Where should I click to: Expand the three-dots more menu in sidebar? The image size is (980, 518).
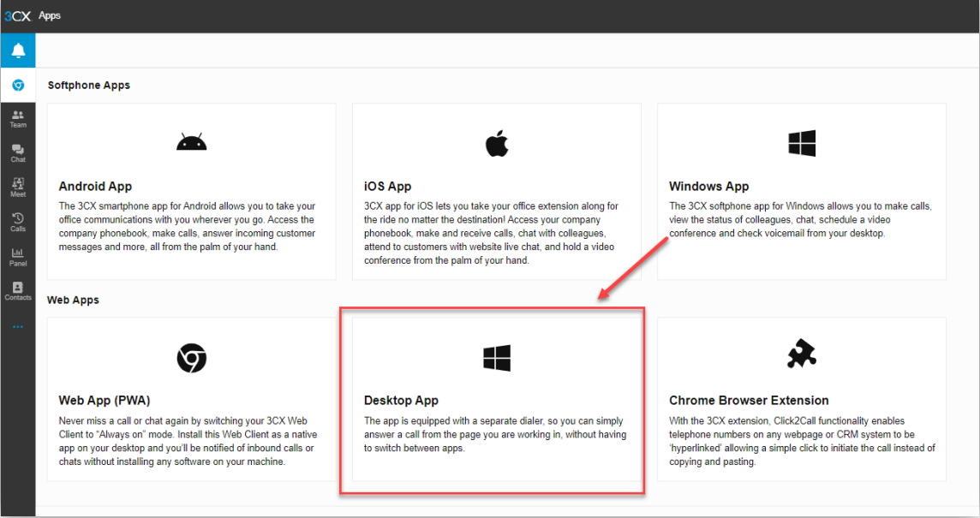click(18, 327)
